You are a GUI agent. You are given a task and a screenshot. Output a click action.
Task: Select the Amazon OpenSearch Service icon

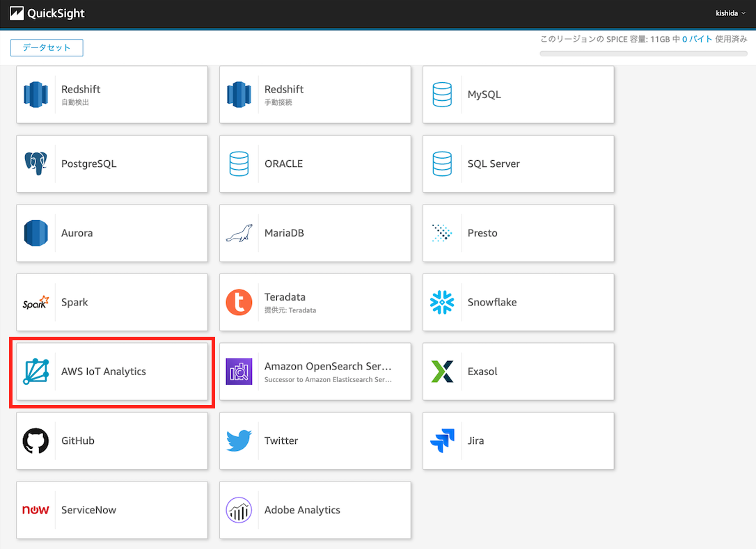(239, 372)
